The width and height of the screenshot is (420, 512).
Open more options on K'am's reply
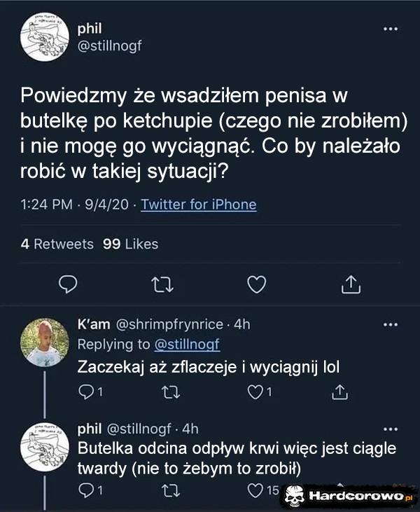click(x=391, y=324)
